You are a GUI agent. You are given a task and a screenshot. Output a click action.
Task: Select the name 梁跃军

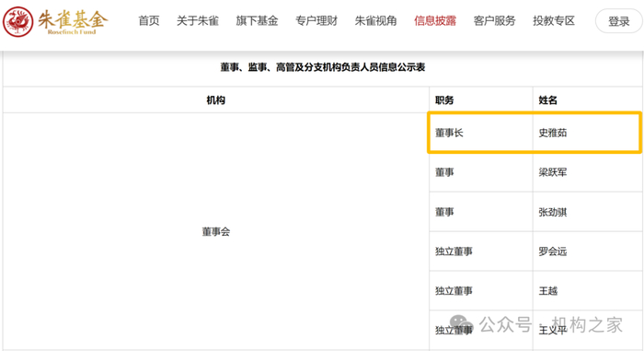click(x=553, y=172)
